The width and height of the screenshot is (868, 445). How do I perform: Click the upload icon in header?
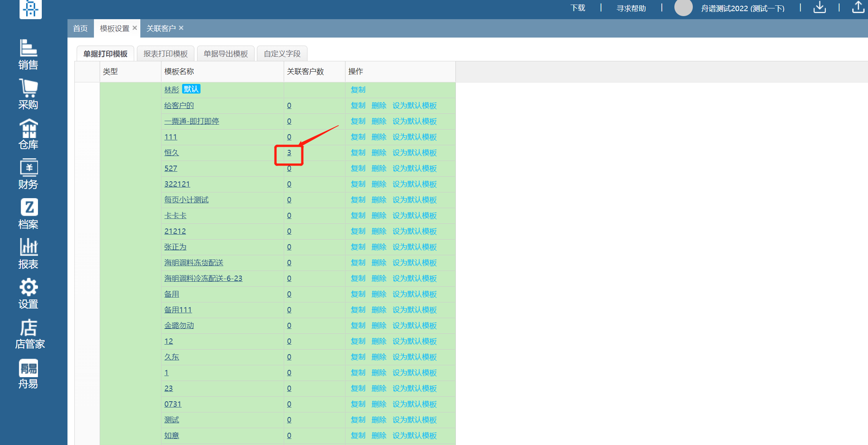click(x=859, y=7)
